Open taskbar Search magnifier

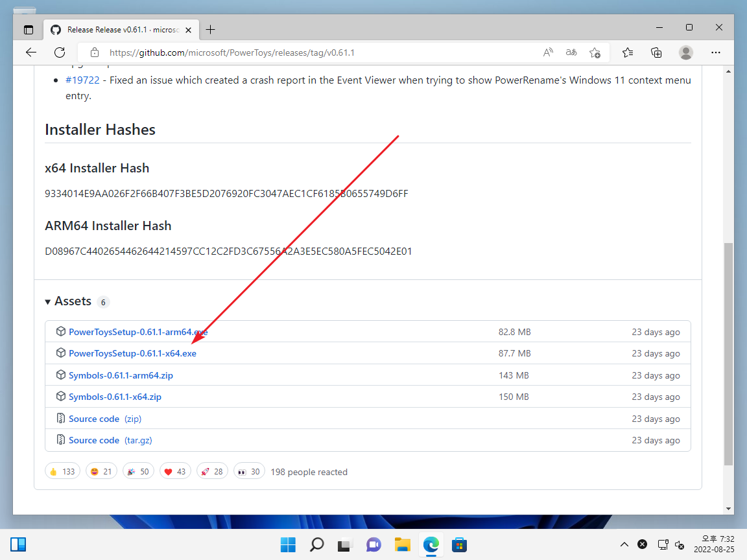coord(316,544)
